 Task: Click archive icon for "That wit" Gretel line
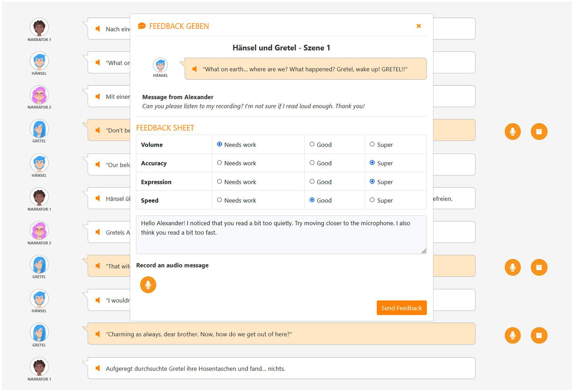point(539,267)
